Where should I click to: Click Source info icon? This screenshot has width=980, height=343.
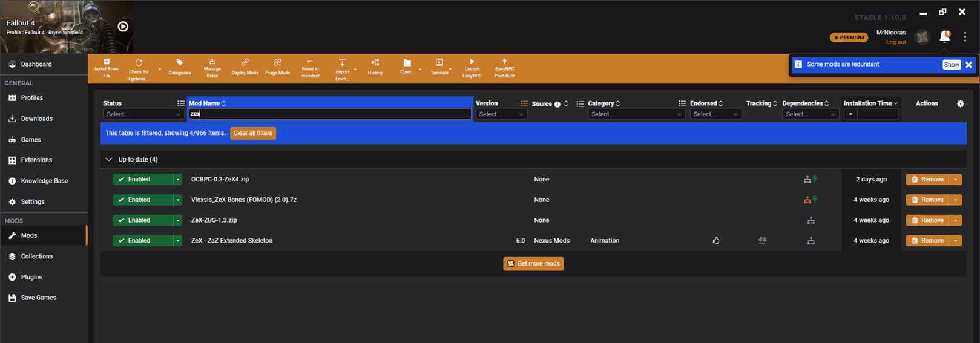pos(557,104)
